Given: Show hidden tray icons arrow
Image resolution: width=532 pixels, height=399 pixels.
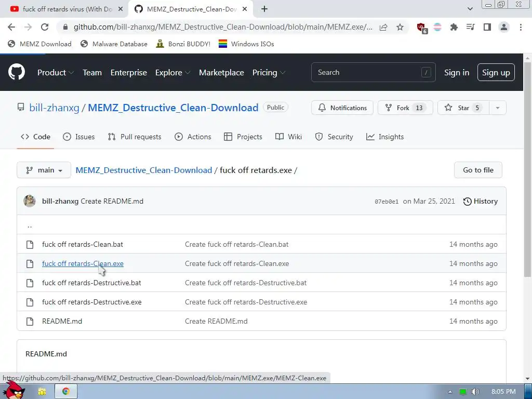Looking at the screenshot, I should [x=450, y=392].
